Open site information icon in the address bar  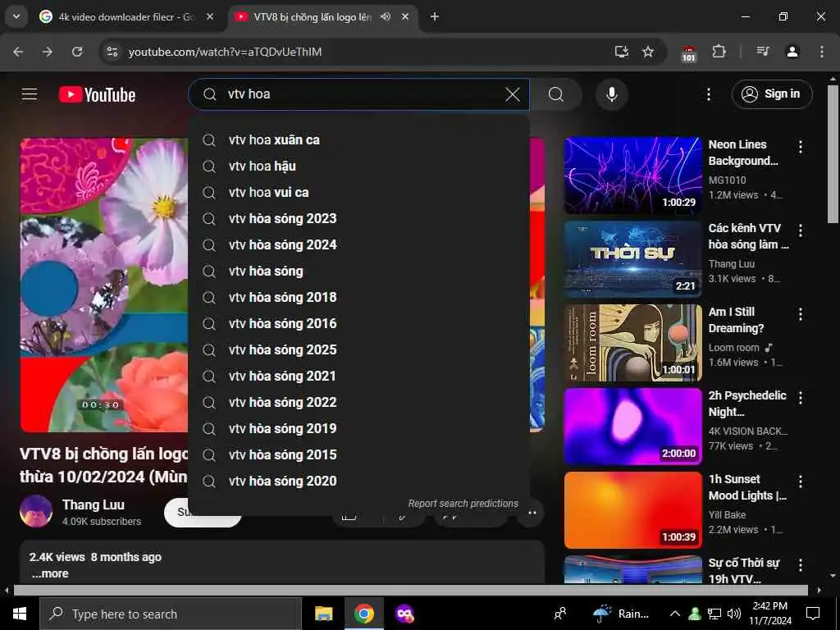(x=112, y=52)
